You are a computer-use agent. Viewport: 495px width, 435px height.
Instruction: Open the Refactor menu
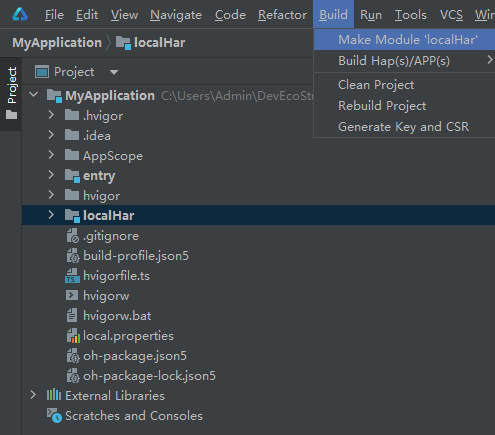(x=282, y=15)
